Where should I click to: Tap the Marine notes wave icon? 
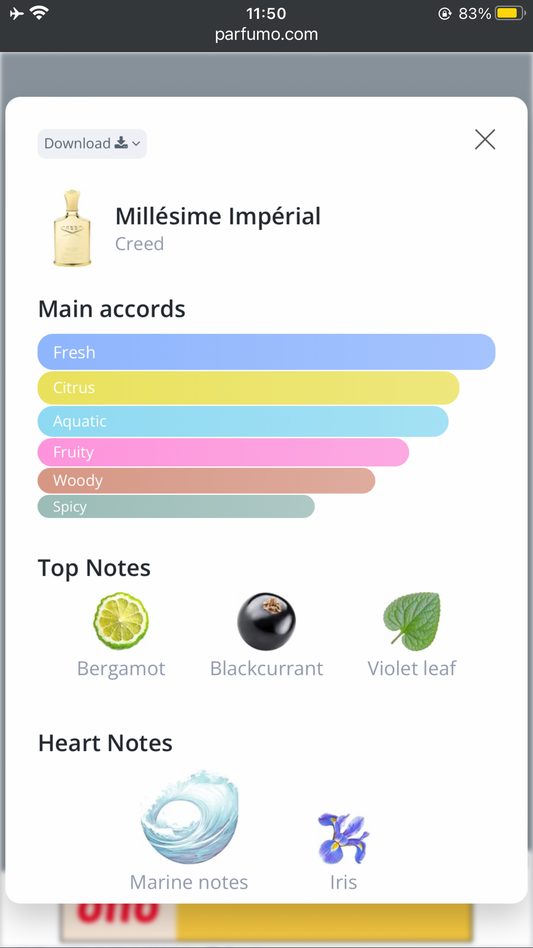[189, 817]
